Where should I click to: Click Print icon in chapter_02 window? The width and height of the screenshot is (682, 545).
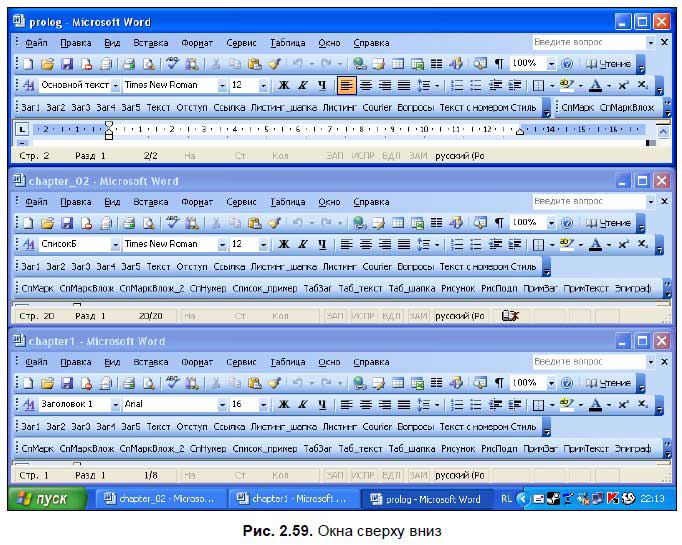pos(129,223)
